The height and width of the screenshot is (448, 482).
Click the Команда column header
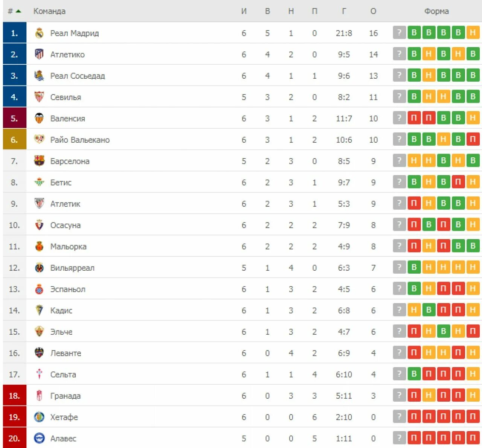coord(49,11)
